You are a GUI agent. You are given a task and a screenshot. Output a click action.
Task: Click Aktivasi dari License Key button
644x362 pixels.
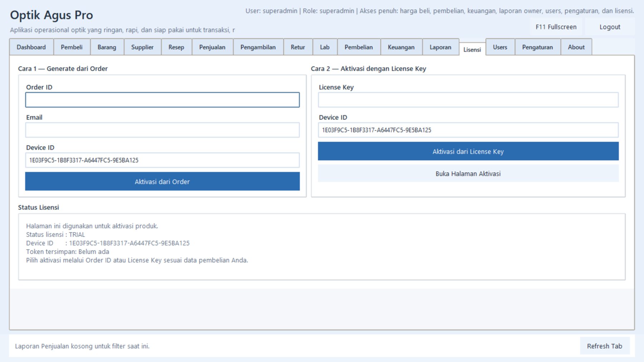468,152
